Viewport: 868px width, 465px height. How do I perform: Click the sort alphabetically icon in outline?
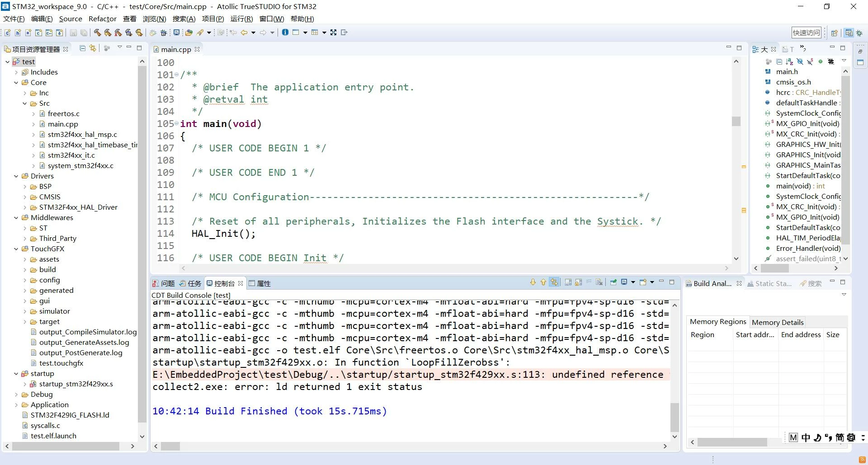click(789, 61)
